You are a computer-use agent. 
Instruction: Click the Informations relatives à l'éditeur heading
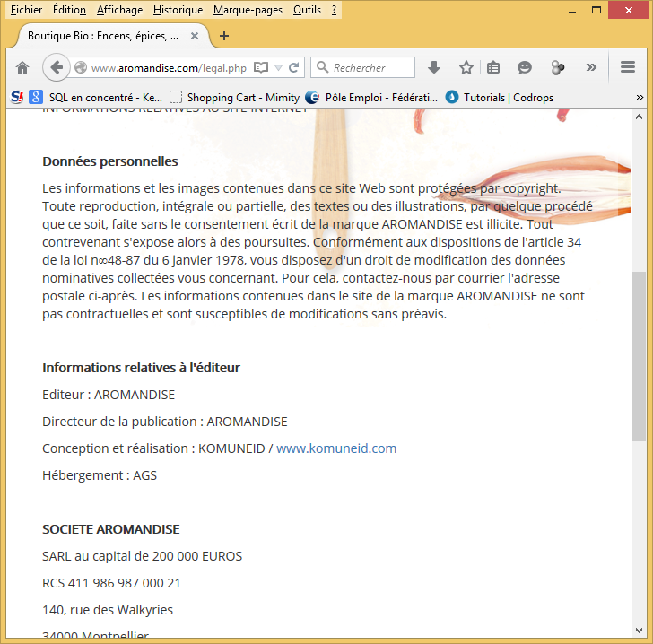pyautogui.click(x=141, y=368)
